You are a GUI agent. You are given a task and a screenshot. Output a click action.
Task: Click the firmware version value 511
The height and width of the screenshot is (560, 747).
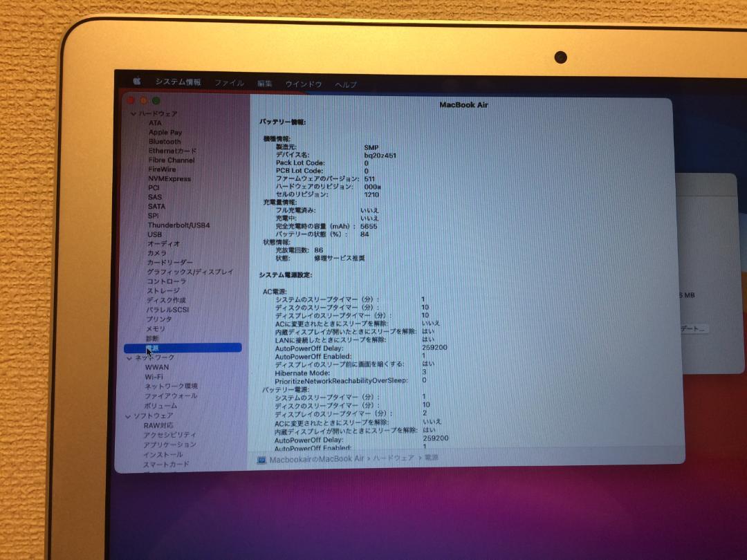[369, 179]
